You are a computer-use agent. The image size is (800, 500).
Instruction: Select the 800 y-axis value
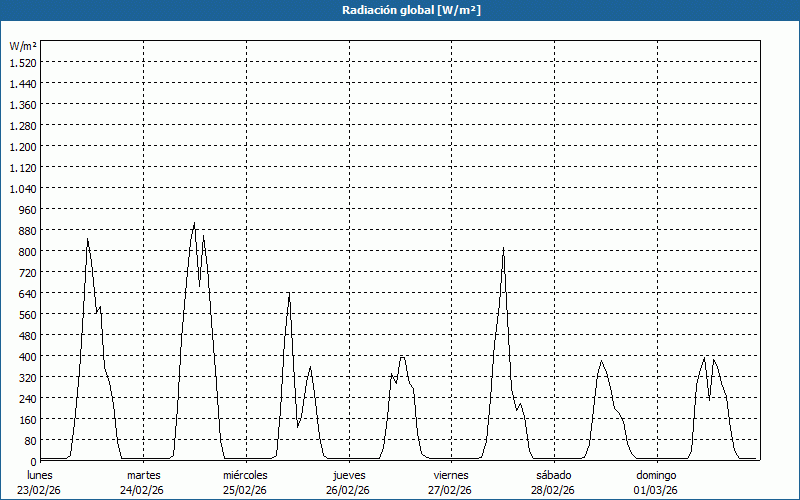coord(28,252)
